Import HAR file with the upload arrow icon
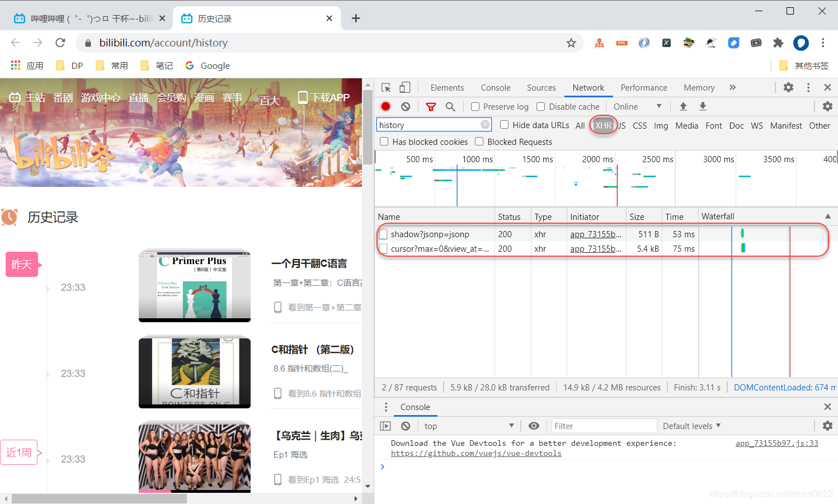Viewport: 838px width, 504px height. [683, 106]
